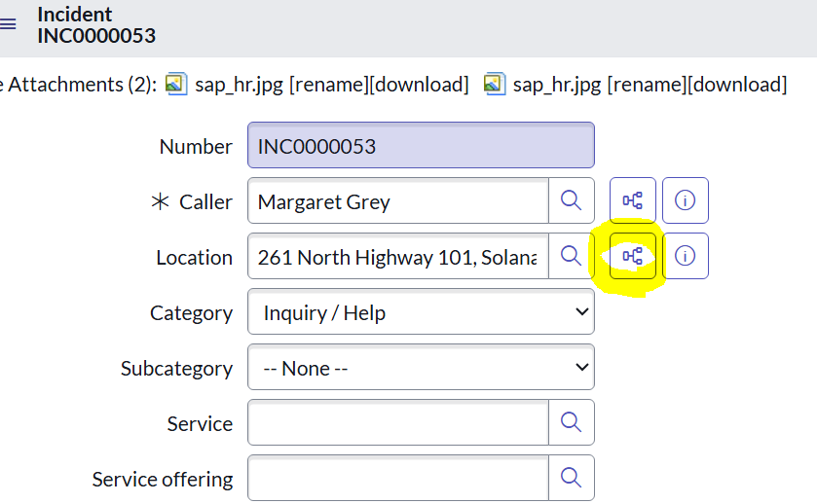Click the Caller field label
The height and width of the screenshot is (504, 817).
pos(205,202)
